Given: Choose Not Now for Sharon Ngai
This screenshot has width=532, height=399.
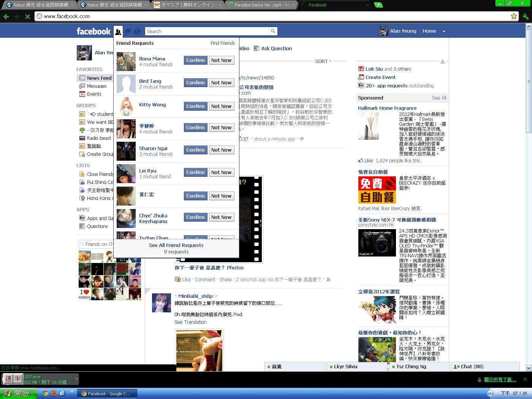Looking at the screenshot, I should pyautogui.click(x=221, y=150).
